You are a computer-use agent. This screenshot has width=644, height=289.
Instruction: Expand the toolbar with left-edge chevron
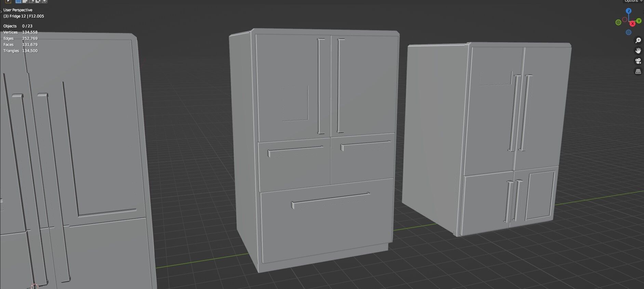pos(1,12)
